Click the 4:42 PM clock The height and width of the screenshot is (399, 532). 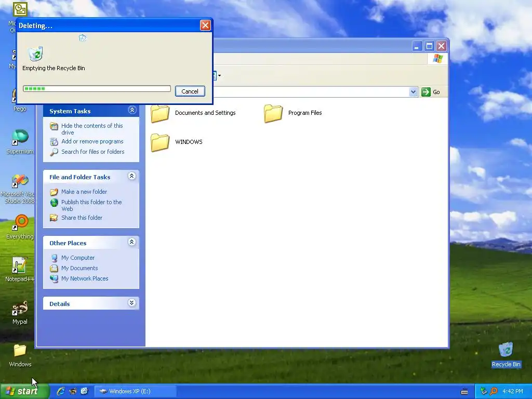[513, 391]
